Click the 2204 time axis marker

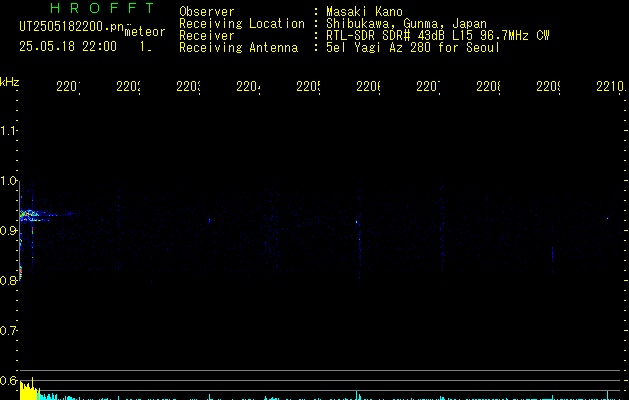point(248,86)
